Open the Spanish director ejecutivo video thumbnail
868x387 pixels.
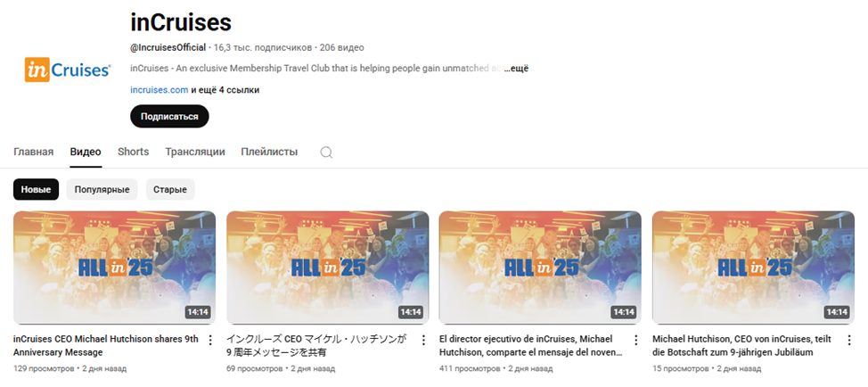[x=540, y=268]
